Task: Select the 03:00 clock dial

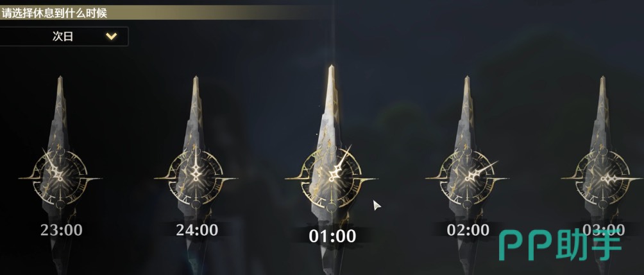Action: pos(602,178)
